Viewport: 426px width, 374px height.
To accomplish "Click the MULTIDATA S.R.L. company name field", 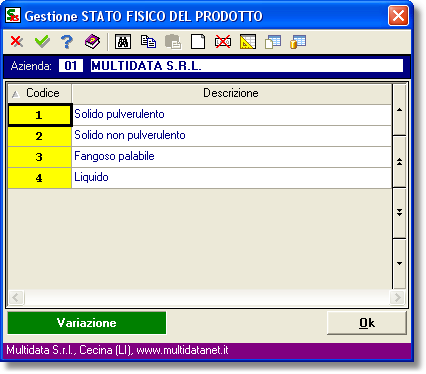I will point(247,66).
